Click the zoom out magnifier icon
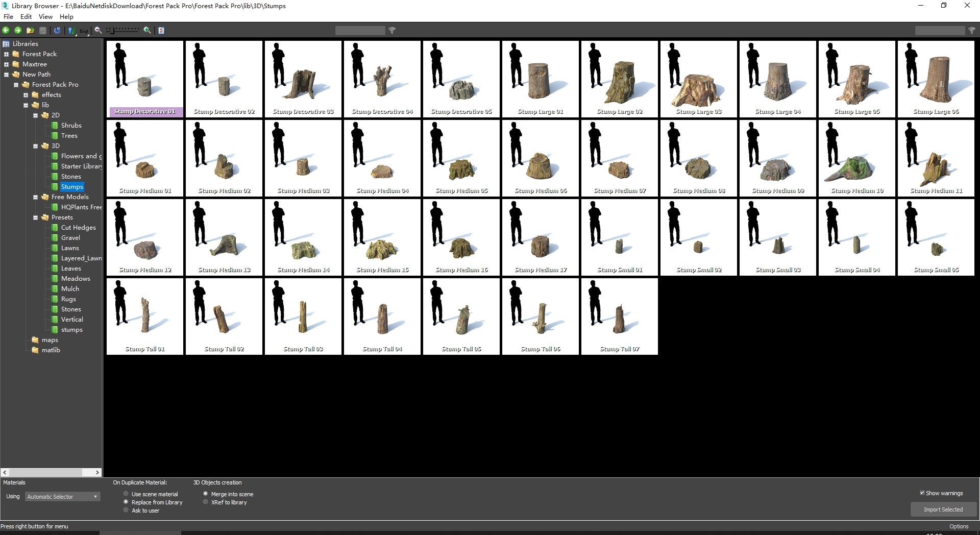 coord(98,31)
